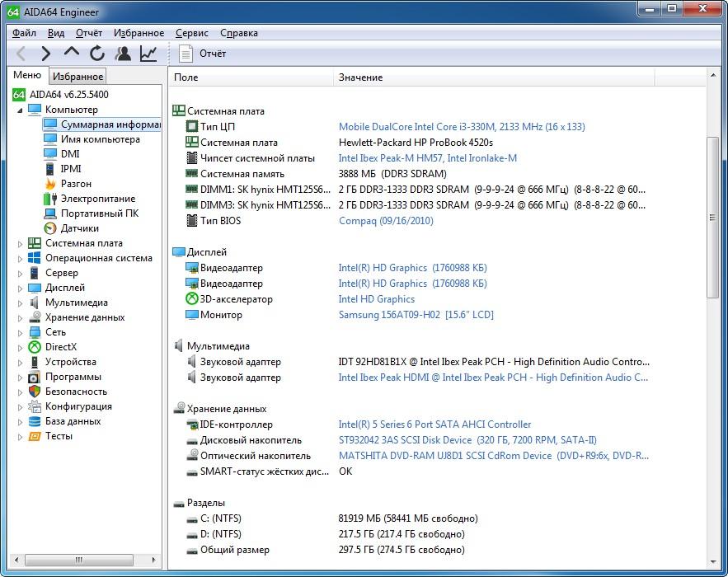Open the Датчики gauge icon
The image size is (728, 577).
coord(50,228)
